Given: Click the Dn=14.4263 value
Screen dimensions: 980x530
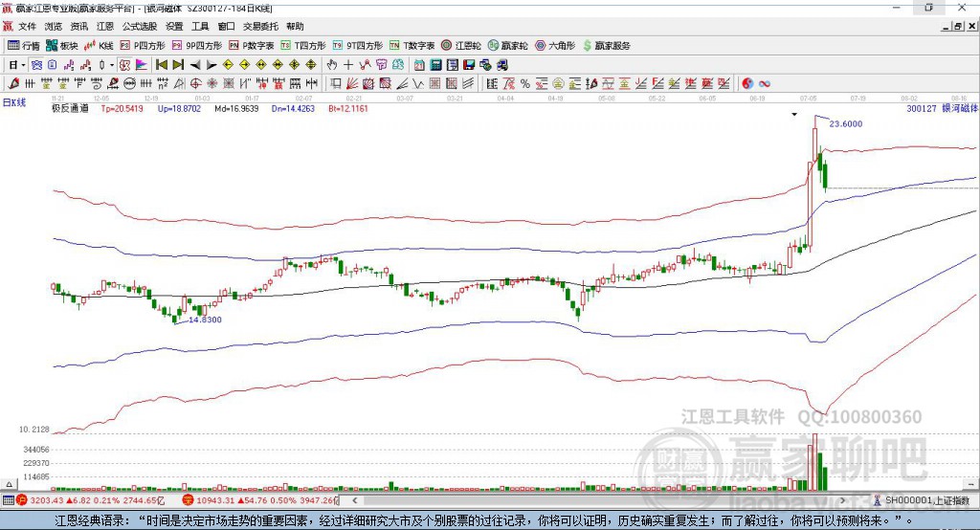Looking at the screenshot, I should point(293,108).
